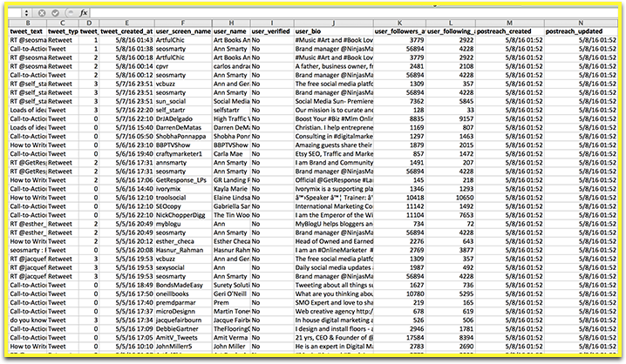Select column I header
626x364 pixels.
tap(272, 24)
